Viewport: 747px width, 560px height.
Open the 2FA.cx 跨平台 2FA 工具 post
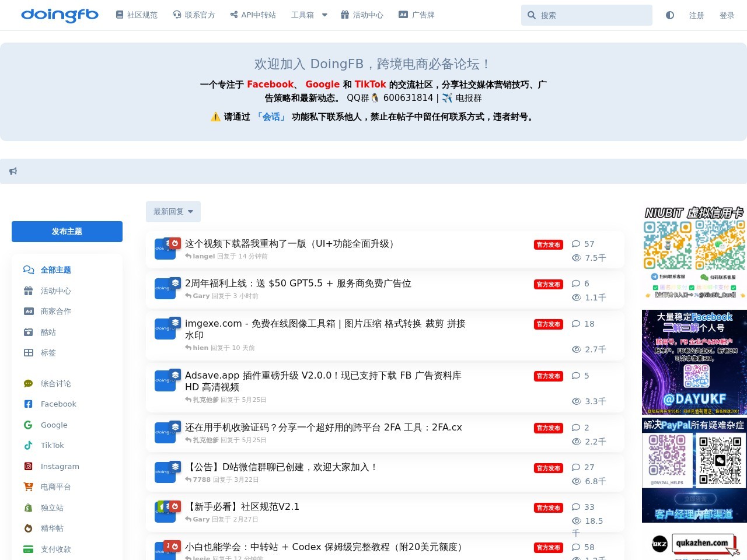pyautogui.click(x=323, y=428)
